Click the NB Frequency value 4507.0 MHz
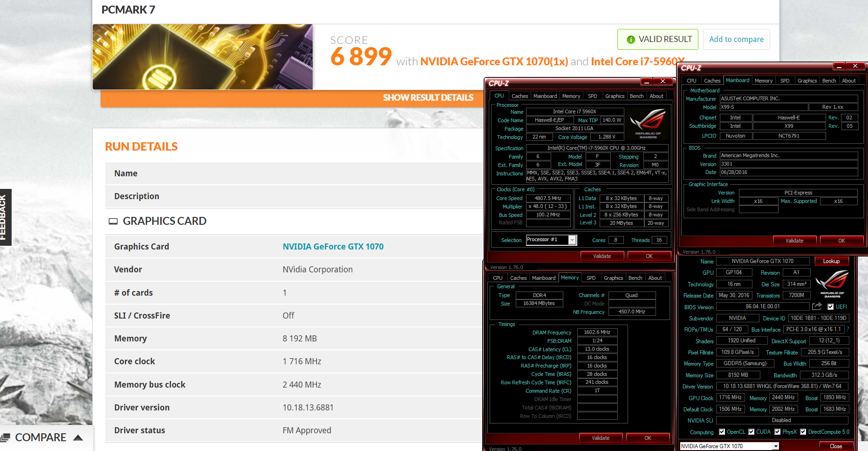Screen dimensions: 868x451 point(632,312)
